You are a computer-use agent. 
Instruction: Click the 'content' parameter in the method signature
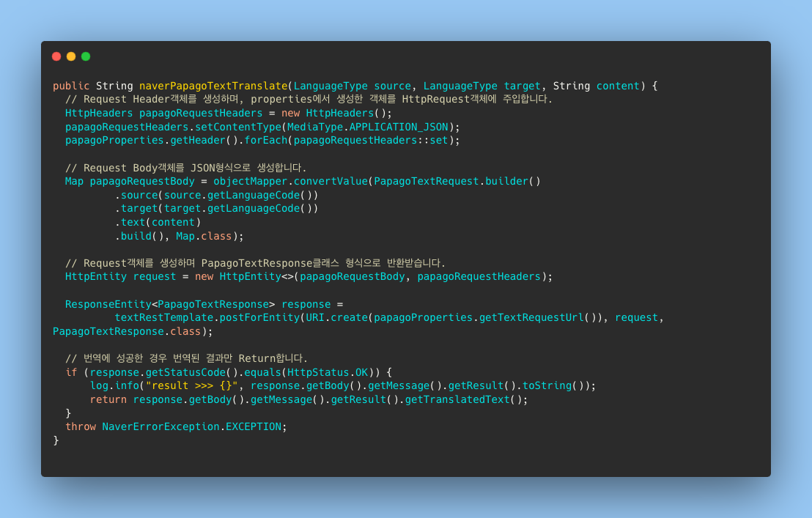click(618, 86)
